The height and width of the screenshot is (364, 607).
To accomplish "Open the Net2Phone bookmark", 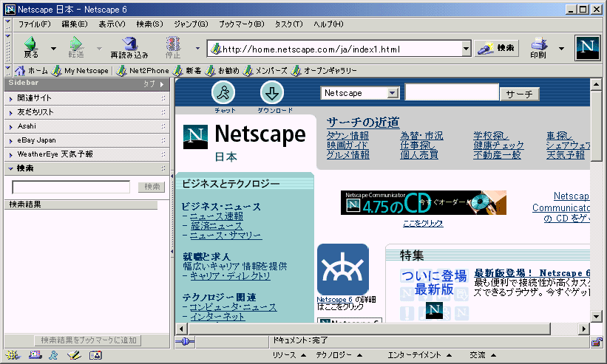I will tap(143, 71).
